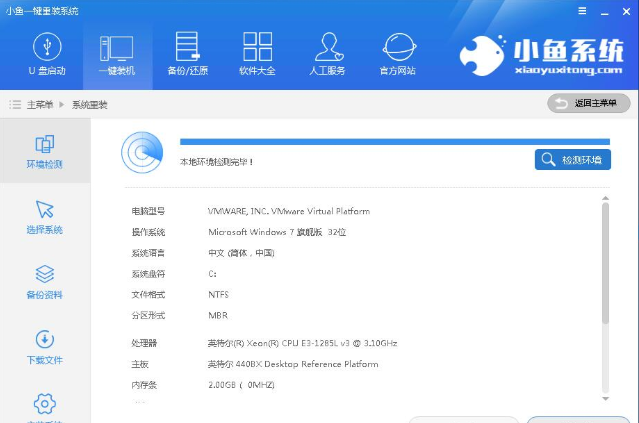639x423 pixels.
Task: Select 选择系统 step in sidebar
Action: (45, 217)
